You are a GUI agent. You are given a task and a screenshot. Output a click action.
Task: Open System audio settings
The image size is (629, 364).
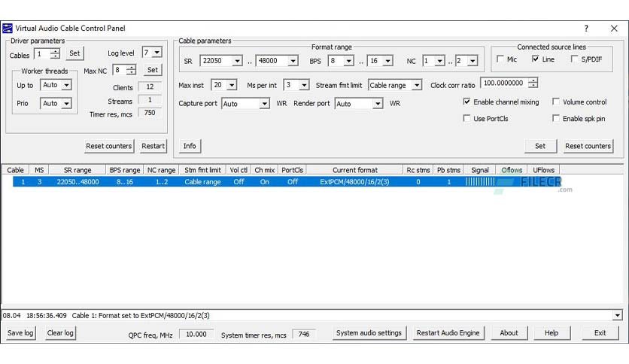[x=369, y=332]
